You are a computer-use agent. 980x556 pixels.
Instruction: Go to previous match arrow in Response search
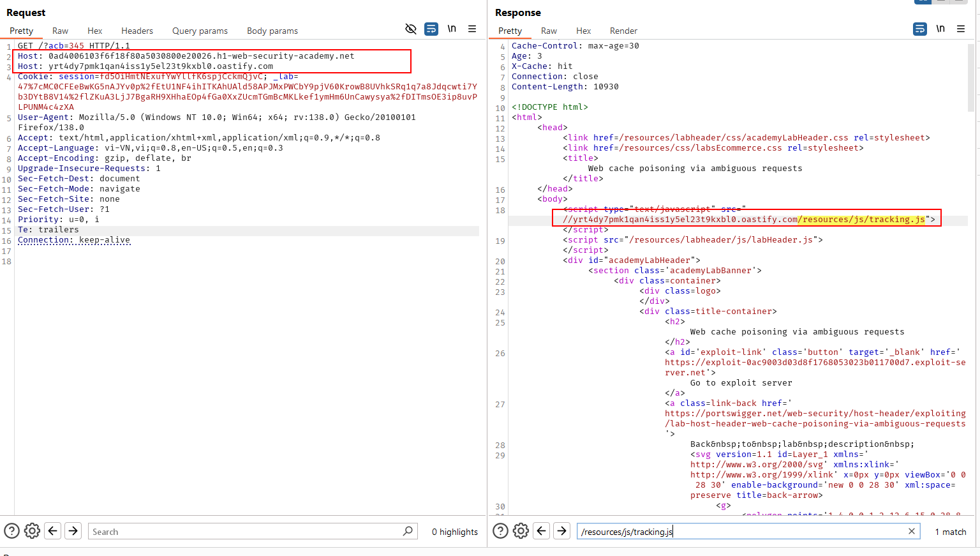click(542, 530)
